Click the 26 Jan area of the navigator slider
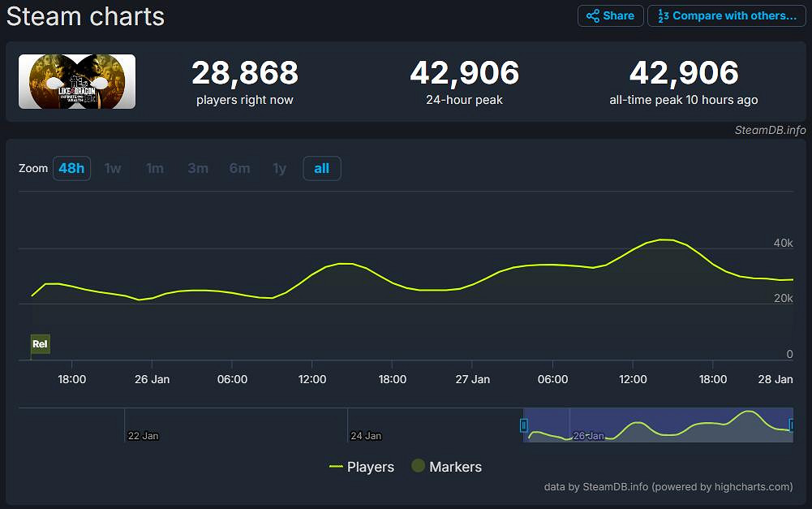 point(588,435)
